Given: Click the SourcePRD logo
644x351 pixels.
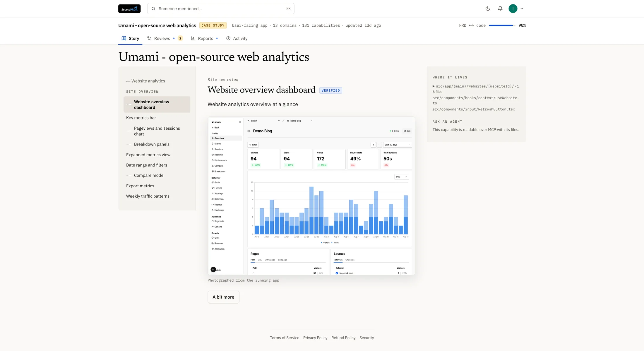Looking at the screenshot, I should pos(129,9).
